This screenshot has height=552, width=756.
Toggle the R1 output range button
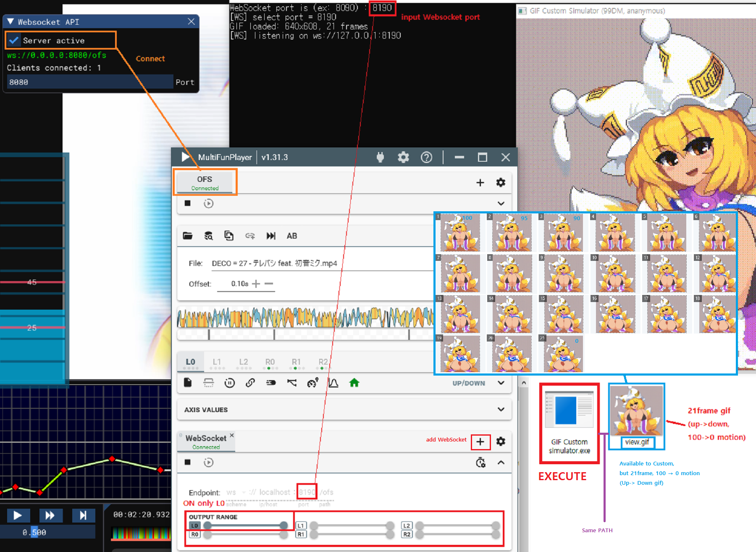tap(301, 534)
